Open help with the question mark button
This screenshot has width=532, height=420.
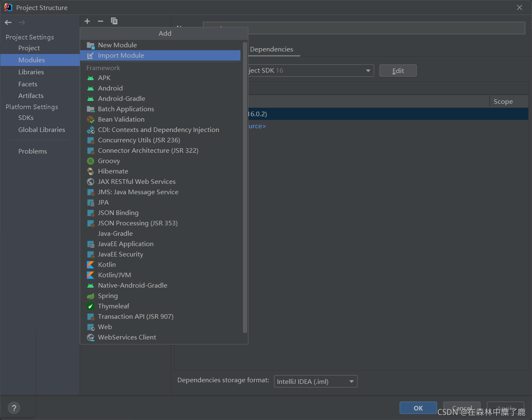[x=14, y=408]
